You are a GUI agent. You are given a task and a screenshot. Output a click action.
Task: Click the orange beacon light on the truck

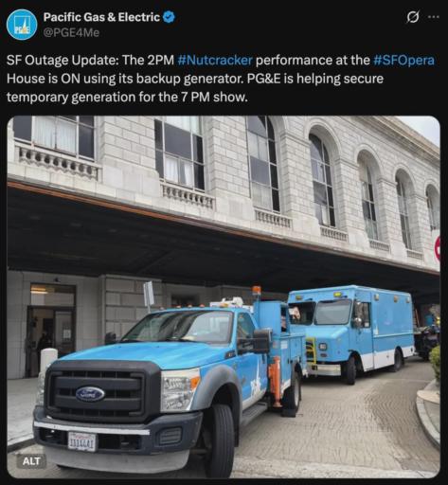tap(256, 291)
